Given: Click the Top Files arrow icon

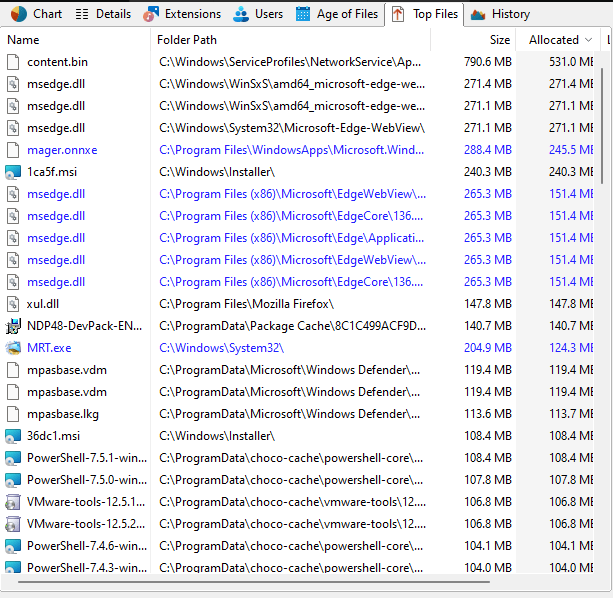Looking at the screenshot, I should [398, 14].
